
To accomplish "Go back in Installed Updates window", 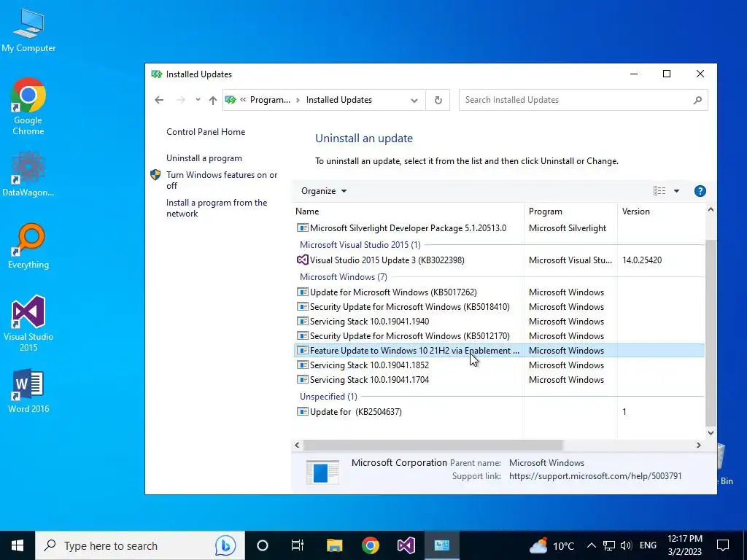I will pos(159,100).
